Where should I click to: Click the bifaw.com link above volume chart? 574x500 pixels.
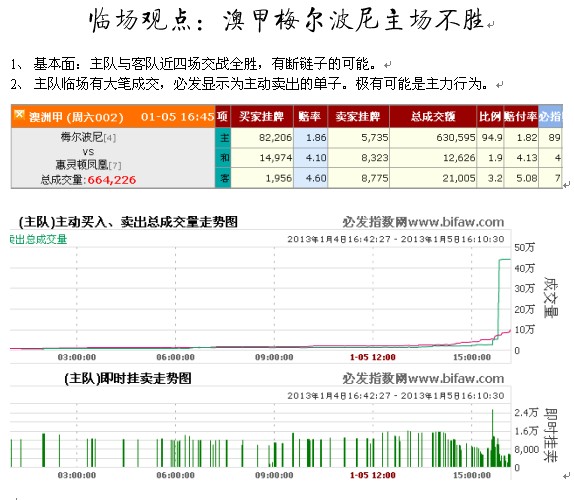(x=456, y=222)
